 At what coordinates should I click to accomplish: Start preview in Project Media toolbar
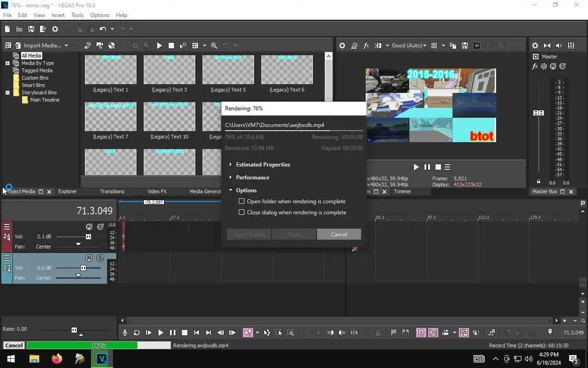click(x=159, y=46)
